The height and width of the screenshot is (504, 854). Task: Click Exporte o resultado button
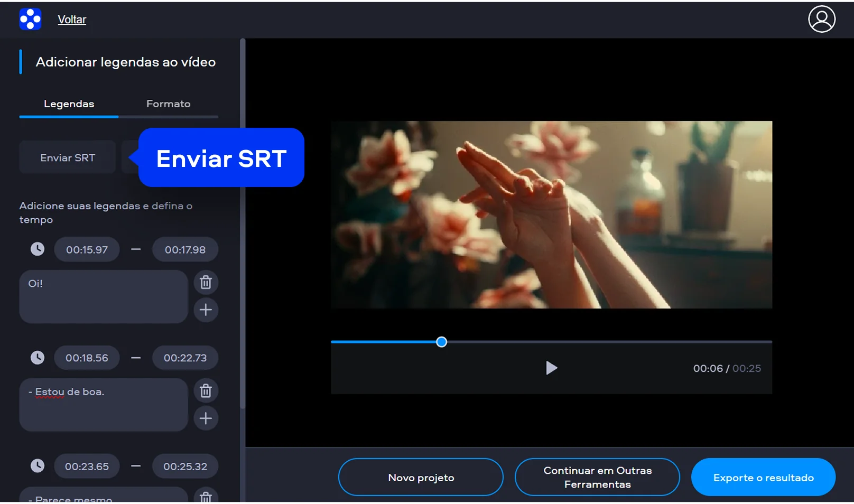(763, 478)
